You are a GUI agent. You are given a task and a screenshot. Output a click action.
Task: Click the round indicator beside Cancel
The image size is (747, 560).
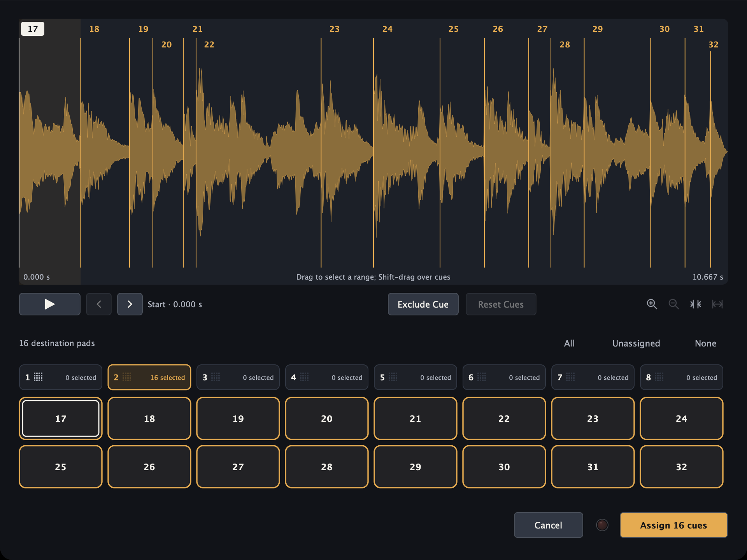click(x=602, y=525)
